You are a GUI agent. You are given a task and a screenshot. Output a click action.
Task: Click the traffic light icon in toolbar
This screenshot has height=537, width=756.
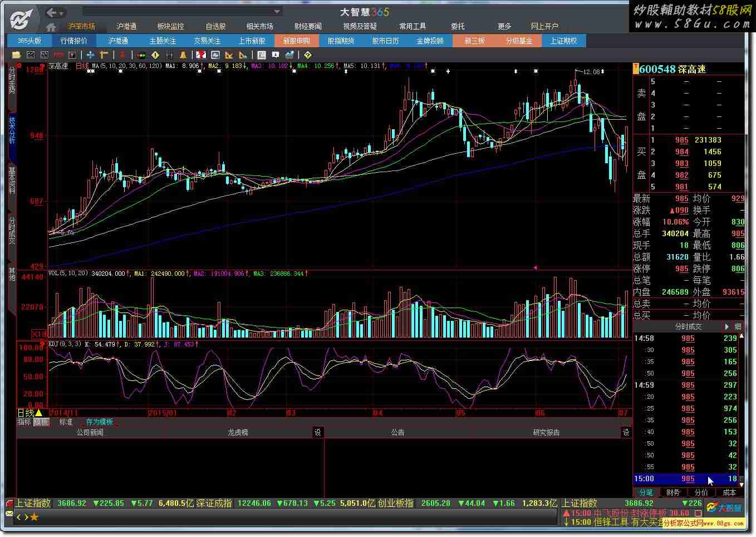[x=141, y=55]
